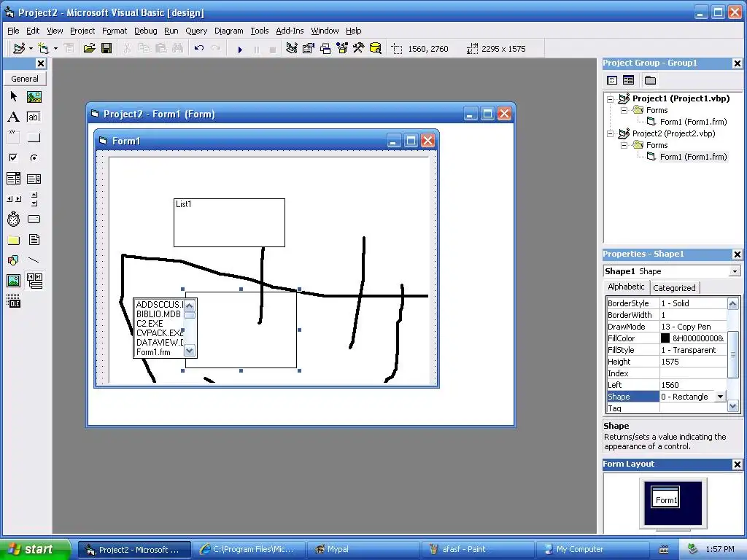The image size is (747, 560).
Task: Show the Toolbox via hammer-and-wrench icon
Action: pos(358,49)
